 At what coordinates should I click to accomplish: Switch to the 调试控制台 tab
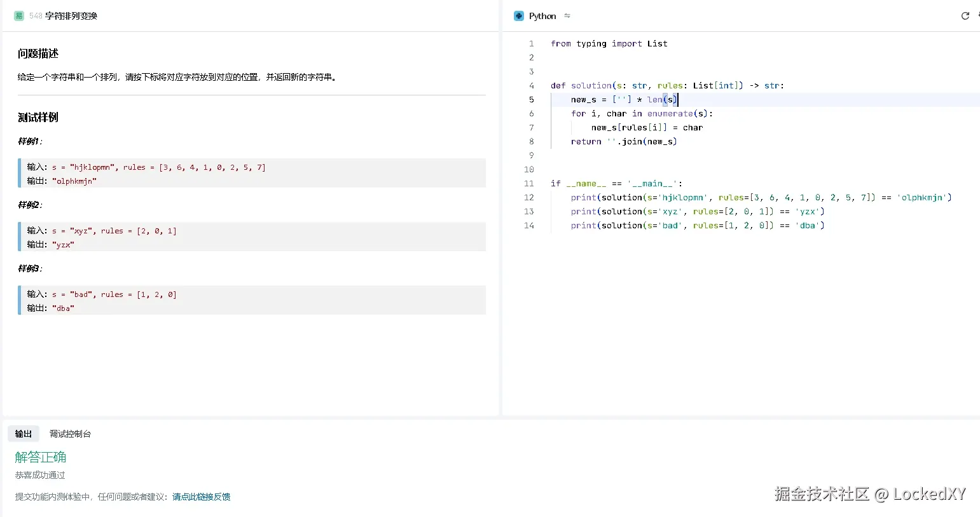pyautogui.click(x=70, y=434)
